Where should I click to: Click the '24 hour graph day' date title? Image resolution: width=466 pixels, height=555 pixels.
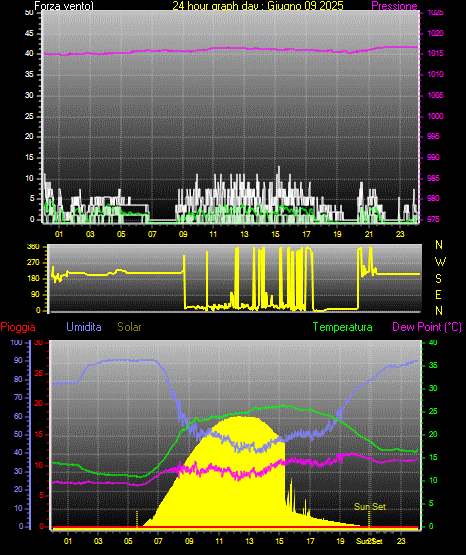(x=258, y=6)
